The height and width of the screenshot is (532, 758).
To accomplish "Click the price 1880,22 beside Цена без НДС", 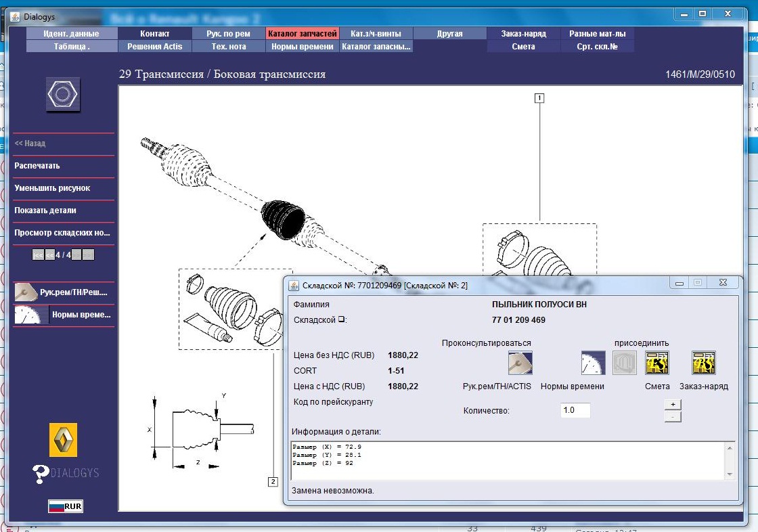I will 403,355.
